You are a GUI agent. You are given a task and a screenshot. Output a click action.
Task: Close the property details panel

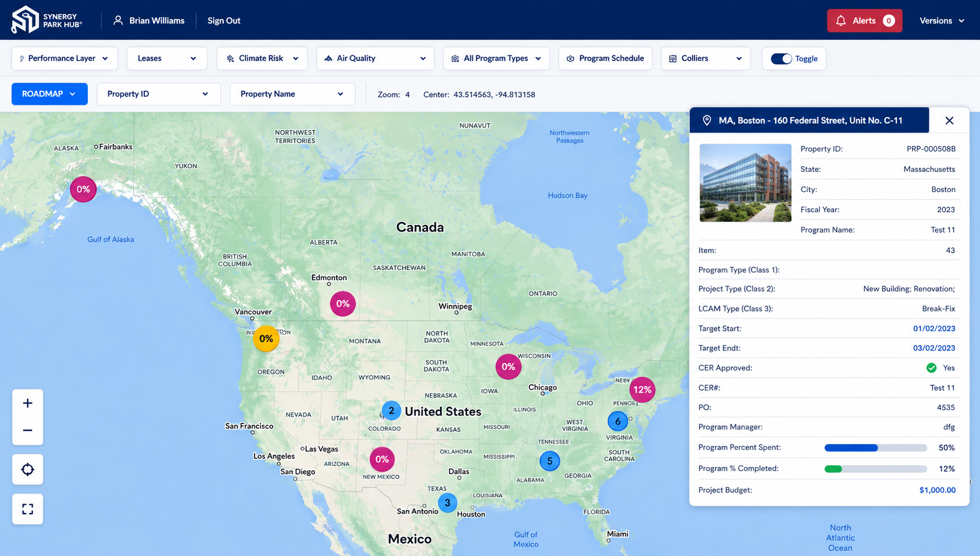(x=949, y=121)
